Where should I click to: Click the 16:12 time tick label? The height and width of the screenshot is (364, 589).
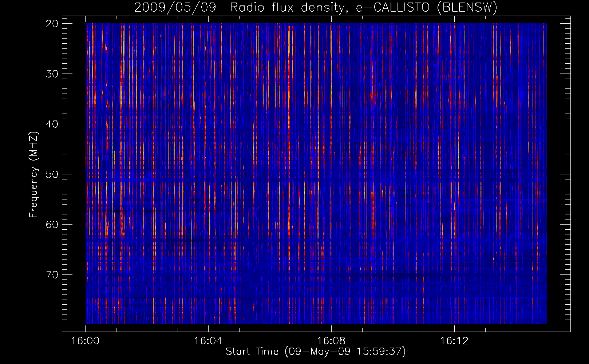point(454,341)
